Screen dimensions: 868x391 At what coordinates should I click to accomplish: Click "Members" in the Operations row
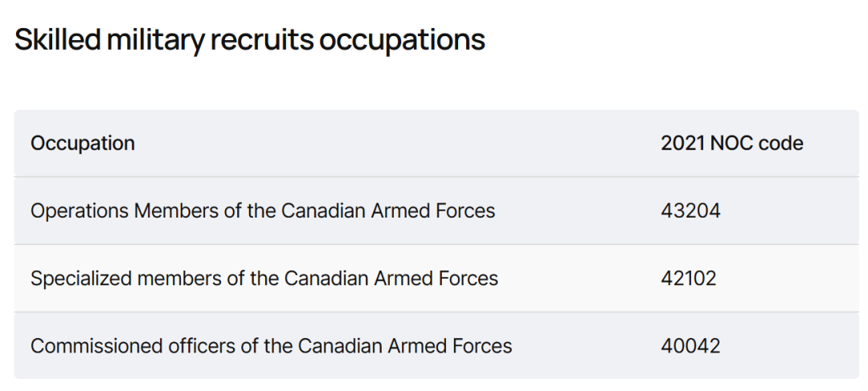[171, 211]
